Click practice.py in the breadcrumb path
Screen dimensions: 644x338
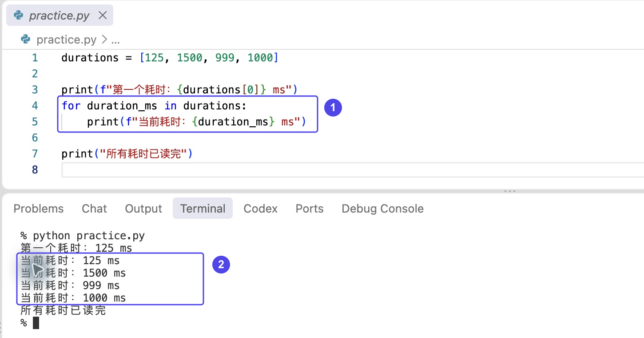(x=67, y=40)
